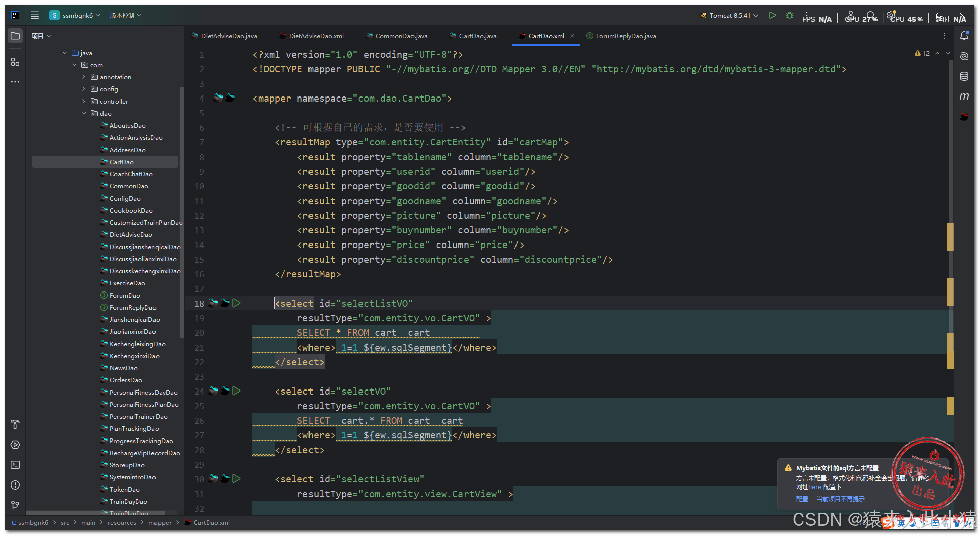Open the Terminal tool window
980x536 pixels.
pos(15,465)
